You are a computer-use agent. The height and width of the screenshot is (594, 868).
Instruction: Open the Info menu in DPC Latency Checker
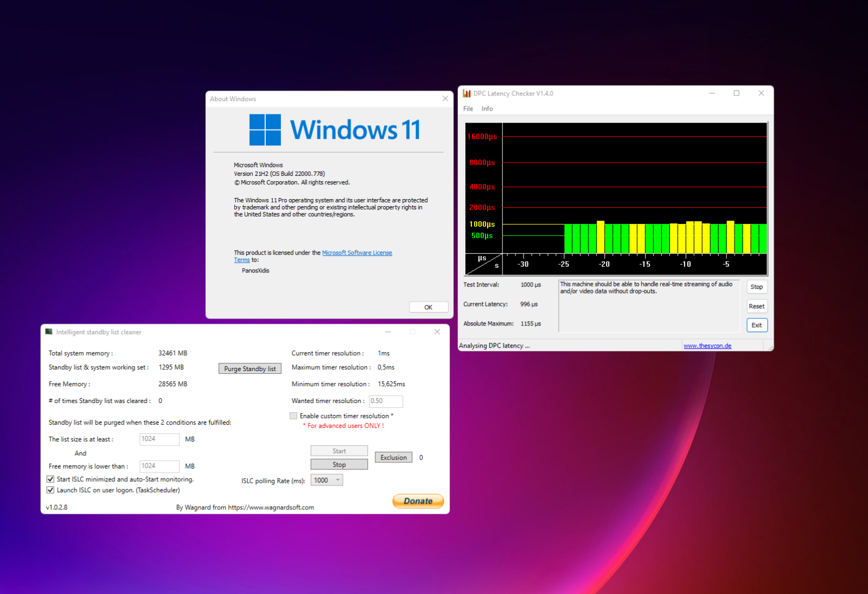point(487,109)
